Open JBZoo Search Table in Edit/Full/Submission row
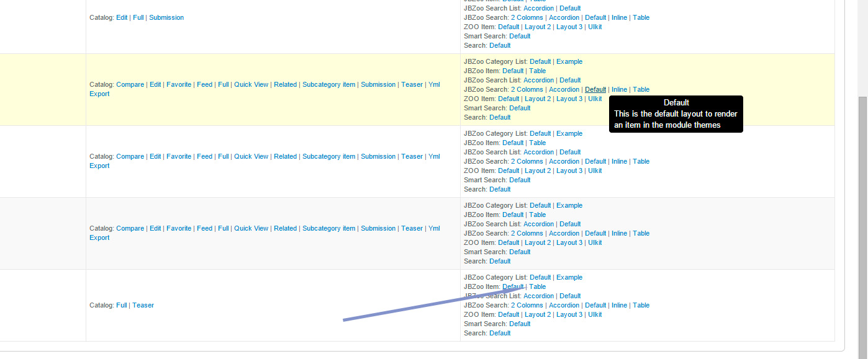 tap(641, 17)
